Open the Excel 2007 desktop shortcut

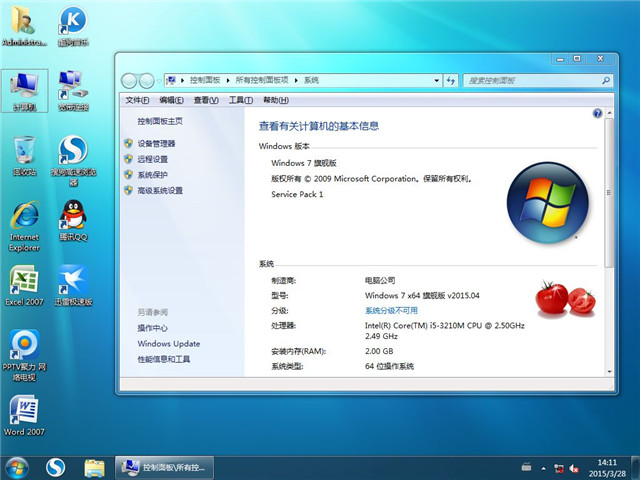24,285
